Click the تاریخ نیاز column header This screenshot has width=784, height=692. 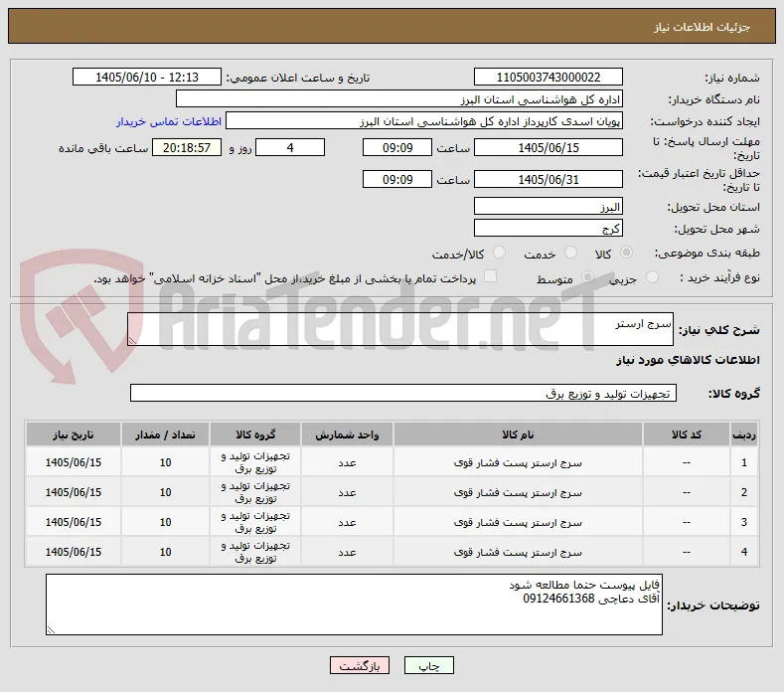click(x=74, y=434)
